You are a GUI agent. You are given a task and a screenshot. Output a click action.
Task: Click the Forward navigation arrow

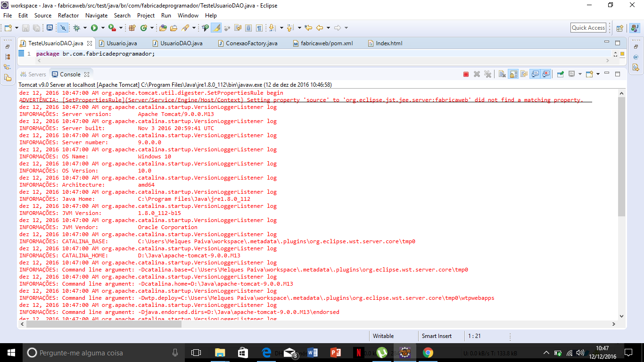click(337, 28)
